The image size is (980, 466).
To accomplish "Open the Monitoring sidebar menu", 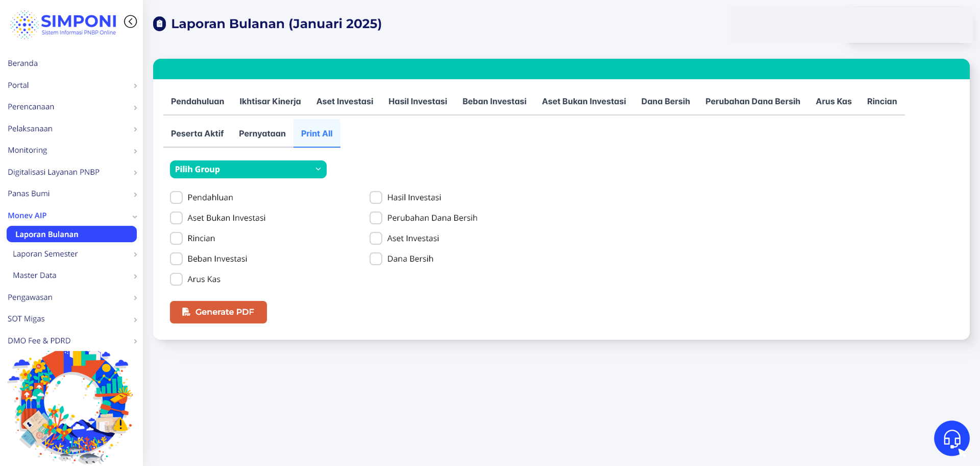I will (x=28, y=150).
